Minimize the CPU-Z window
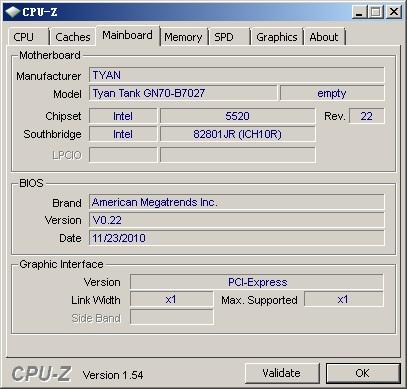The image size is (407, 389). pos(359,12)
